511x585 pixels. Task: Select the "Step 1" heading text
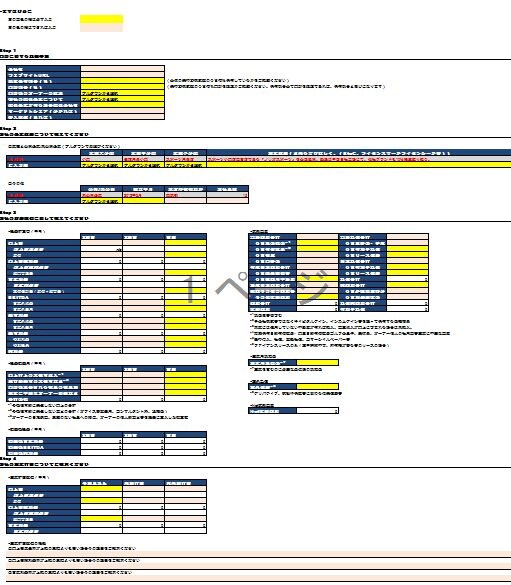(8, 50)
